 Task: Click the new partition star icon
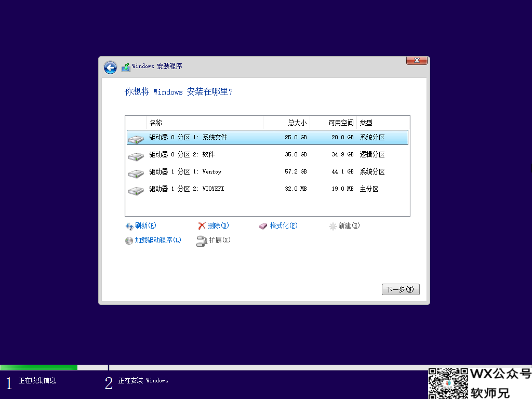(x=333, y=226)
